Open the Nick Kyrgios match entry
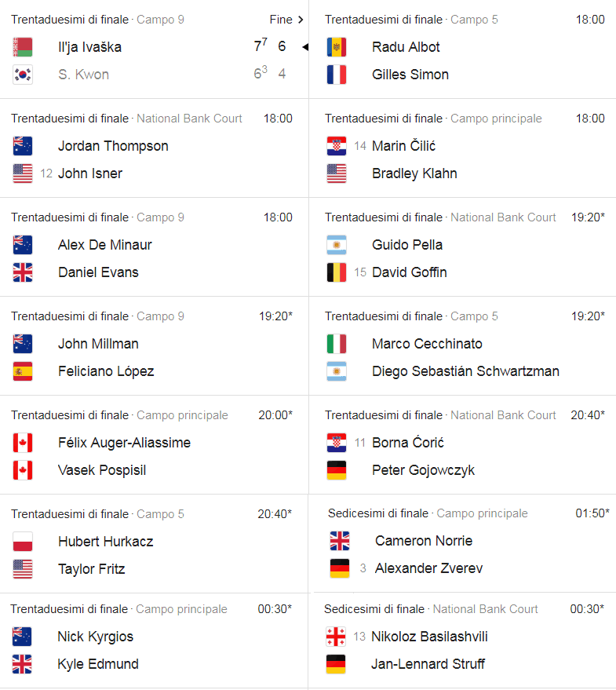 pos(154,641)
